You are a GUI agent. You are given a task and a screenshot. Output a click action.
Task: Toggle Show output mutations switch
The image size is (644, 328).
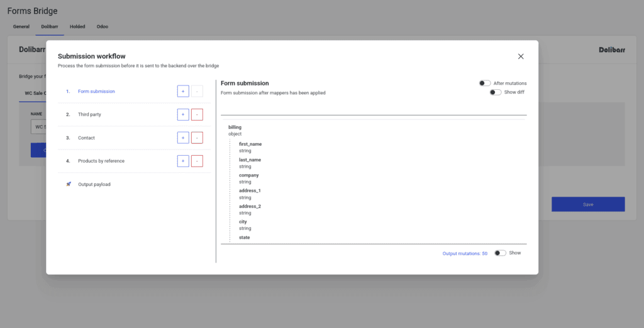click(500, 253)
